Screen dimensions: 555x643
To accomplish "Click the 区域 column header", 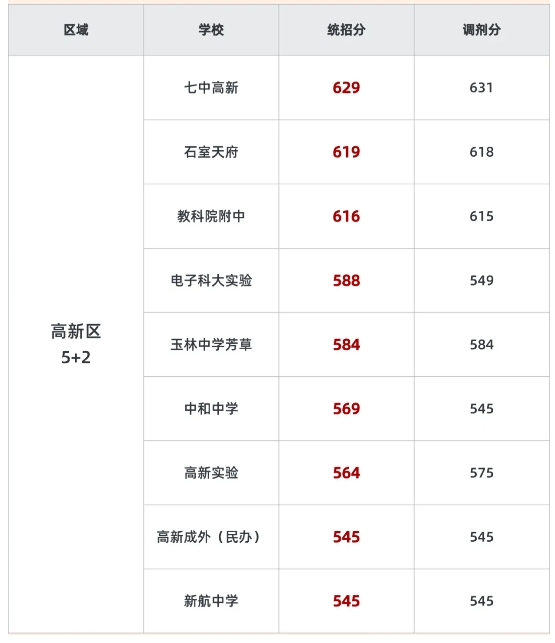I will point(76,30).
